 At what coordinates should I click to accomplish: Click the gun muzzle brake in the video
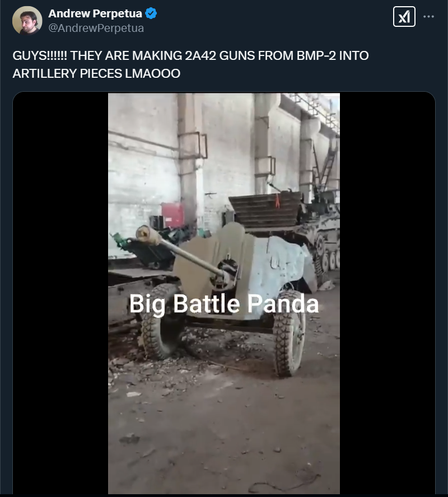click(148, 235)
